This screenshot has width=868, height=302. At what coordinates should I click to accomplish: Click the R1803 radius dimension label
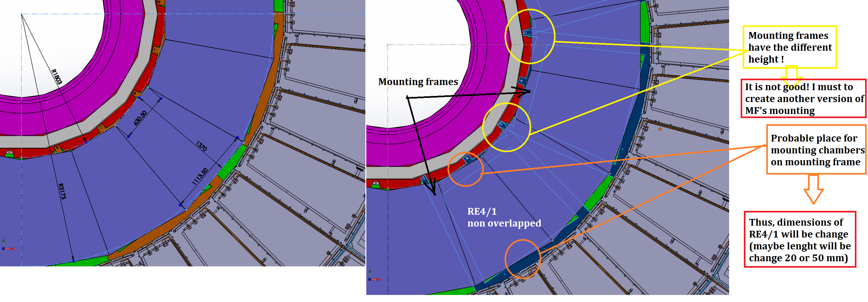(56, 76)
